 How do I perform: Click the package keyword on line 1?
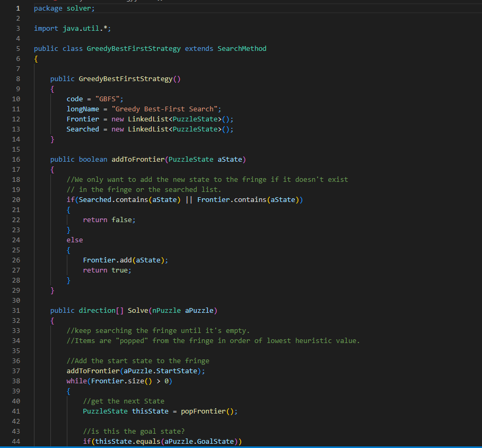tap(47, 8)
